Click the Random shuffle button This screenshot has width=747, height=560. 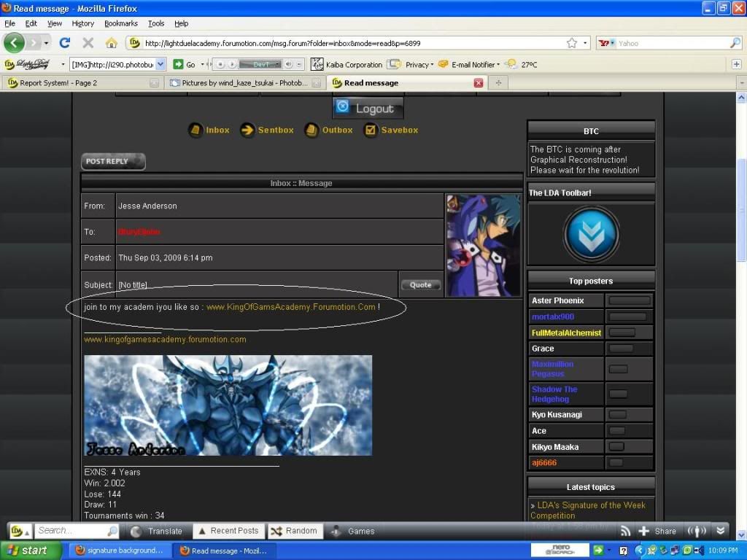pos(295,531)
